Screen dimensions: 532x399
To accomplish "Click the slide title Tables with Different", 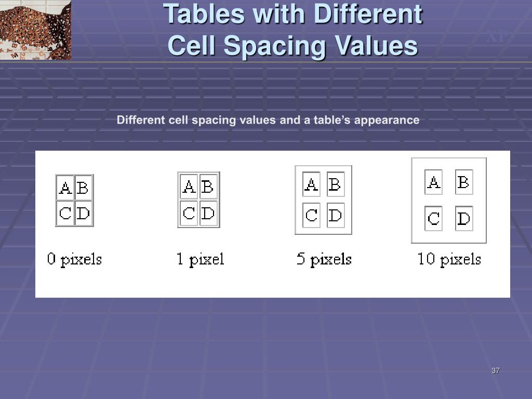I will (x=293, y=14).
